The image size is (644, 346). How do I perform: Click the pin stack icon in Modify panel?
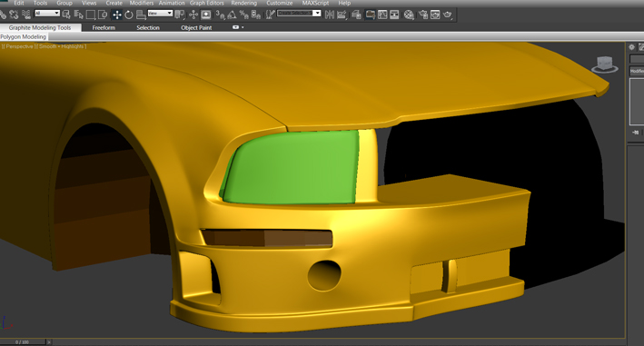(636, 133)
